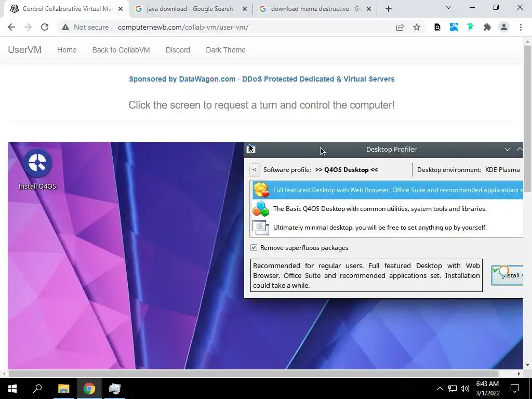Viewport: 532px width, 399px height.
Task: Click the Desktop Profiler up chevron button
Action: tap(520, 149)
